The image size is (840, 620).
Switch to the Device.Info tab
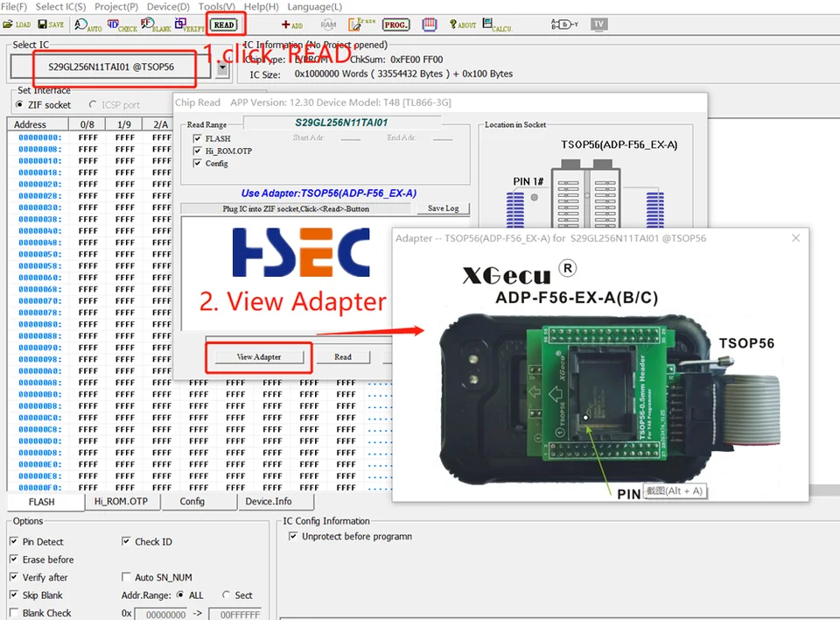click(269, 502)
